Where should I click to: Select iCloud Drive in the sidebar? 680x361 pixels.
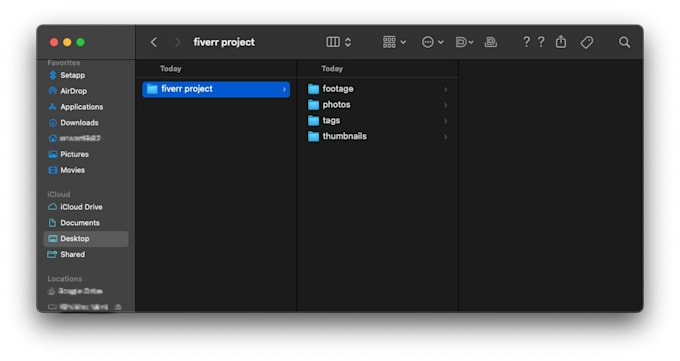(86, 207)
